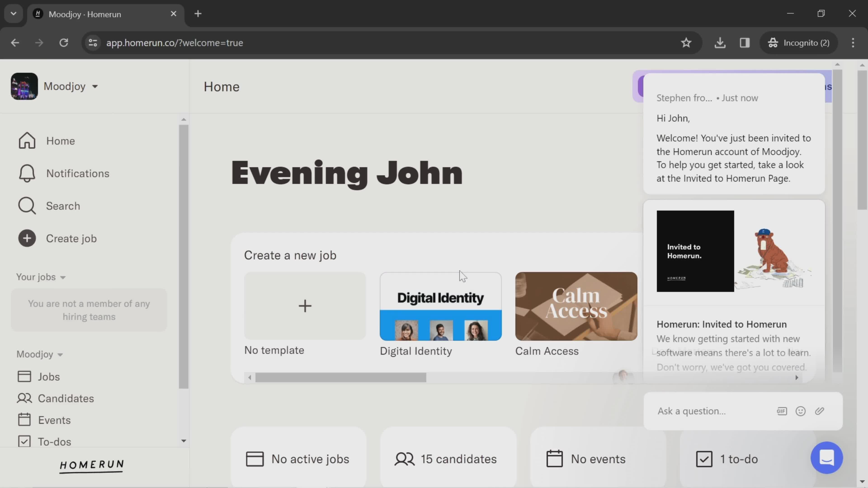
Task: Attach a file in chat box
Action: 820,411
